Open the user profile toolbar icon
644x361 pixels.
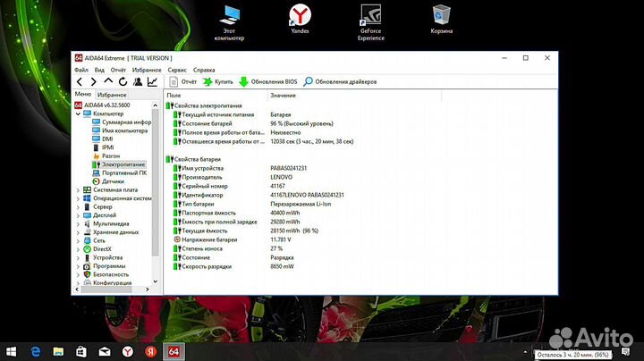(138, 81)
